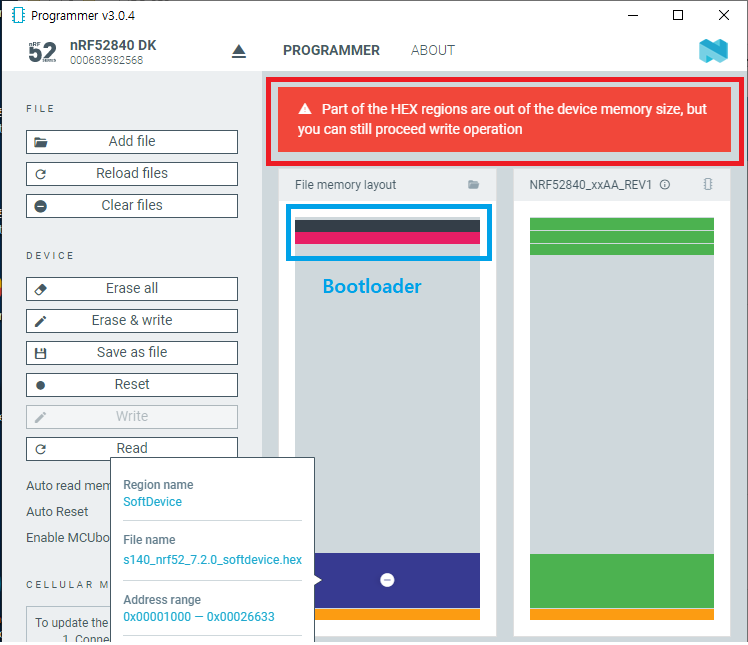Click the info icon beside NRF52840_xxAA_REV1
The height and width of the screenshot is (645, 748).
[665, 185]
